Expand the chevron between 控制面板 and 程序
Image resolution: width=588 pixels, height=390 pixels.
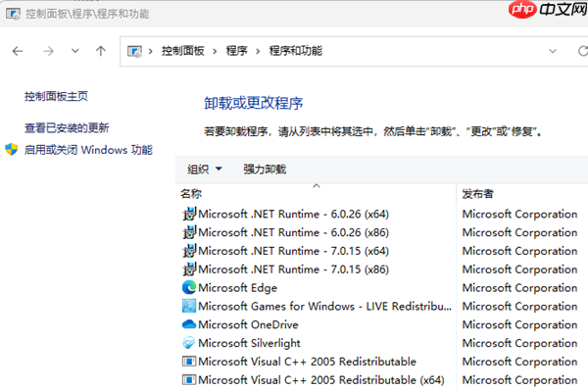pyautogui.click(x=215, y=51)
